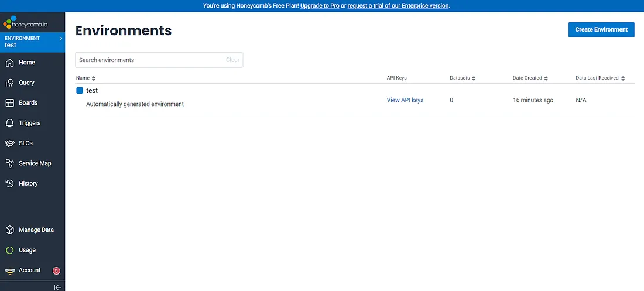Screen dimensions: 644x291
Task: Open Manage Data in sidebar
Action: pos(36,230)
